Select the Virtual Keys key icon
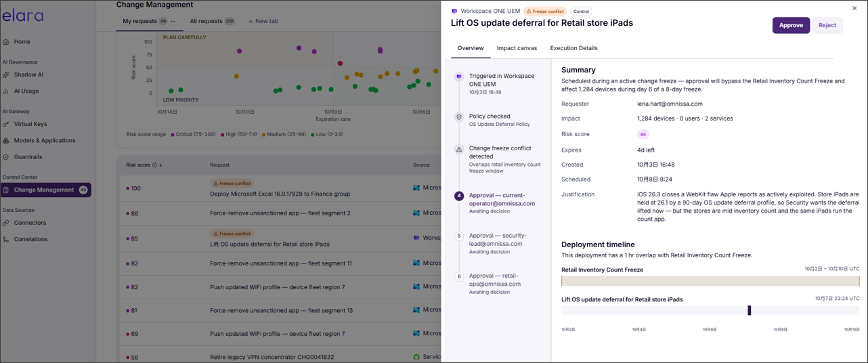The image size is (868, 363). pos(6,125)
